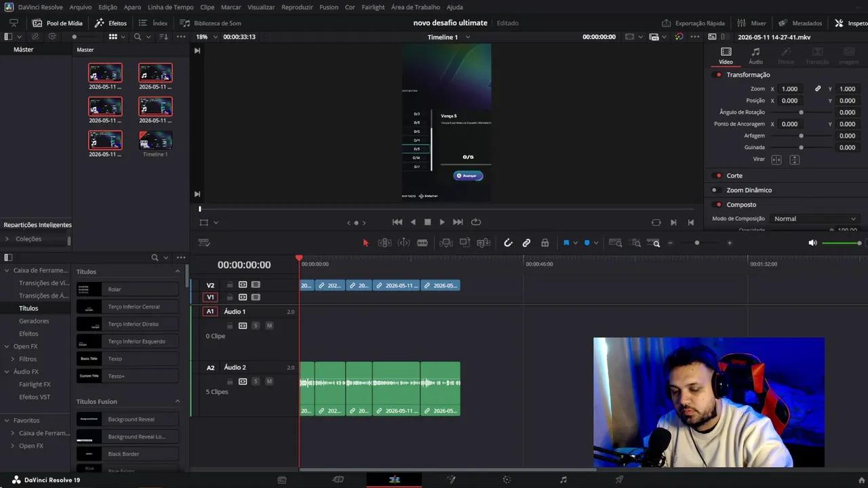Open the Biblioteca de Som panel
The width and height of the screenshot is (868, 488).
pos(210,23)
